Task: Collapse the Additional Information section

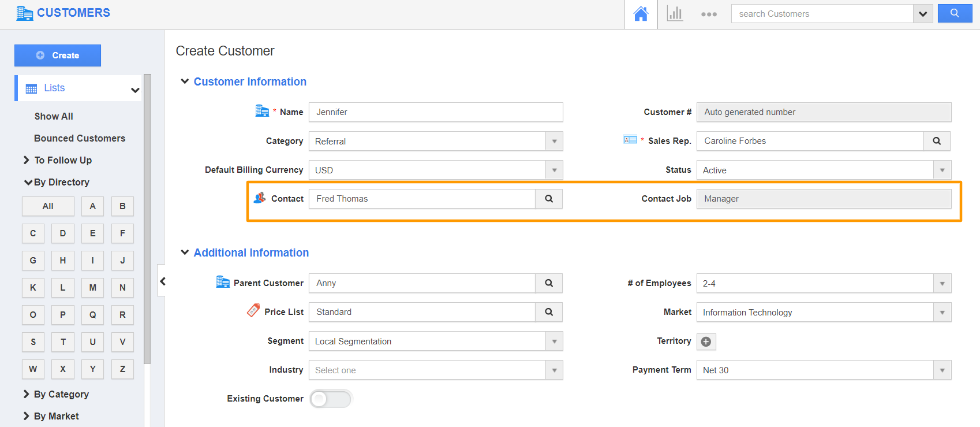Action: (185, 253)
